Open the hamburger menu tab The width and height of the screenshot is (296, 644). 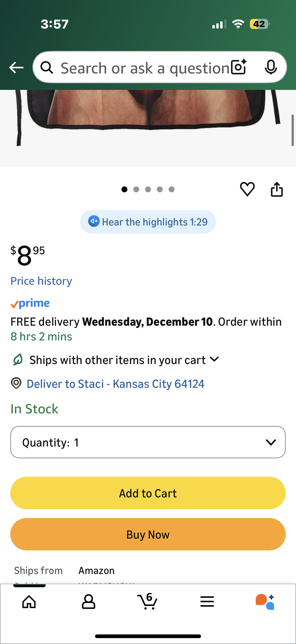[x=207, y=602]
